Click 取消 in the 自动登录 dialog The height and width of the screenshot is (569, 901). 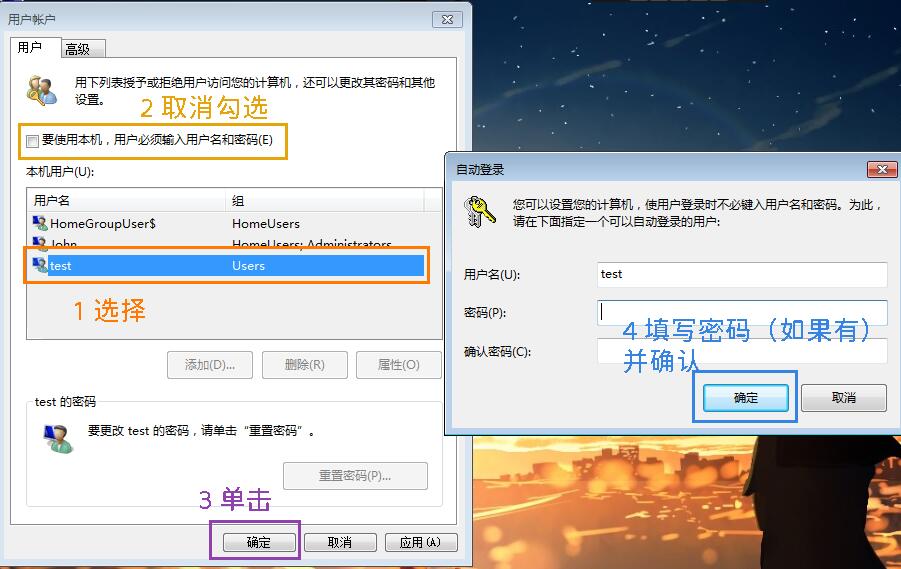tap(844, 398)
